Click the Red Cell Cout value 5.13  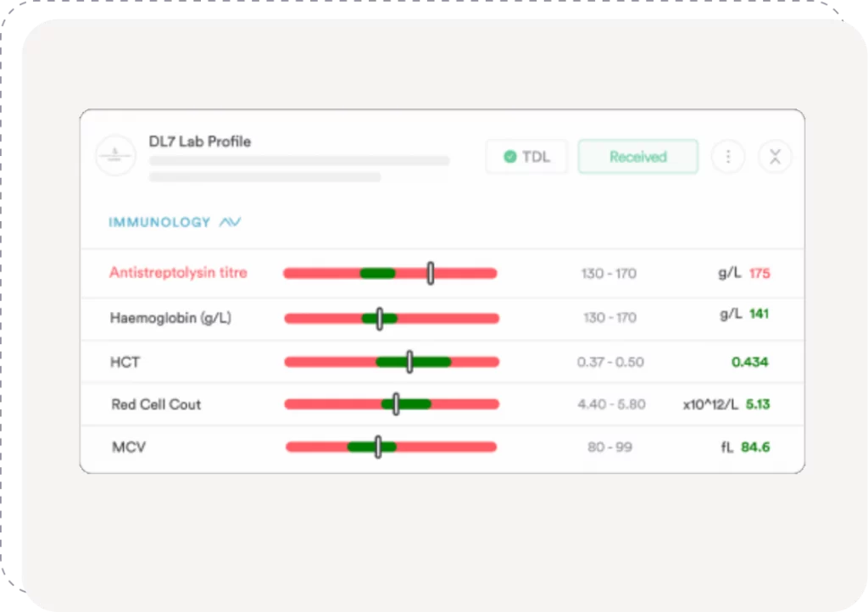758,404
